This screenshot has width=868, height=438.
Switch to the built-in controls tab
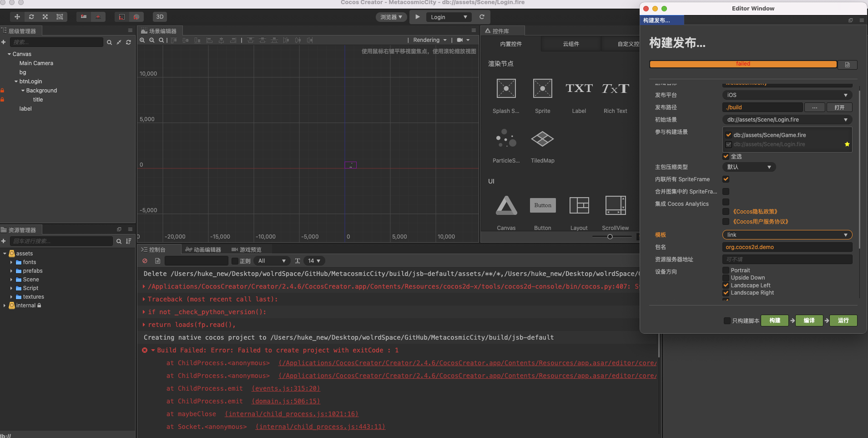pos(511,44)
